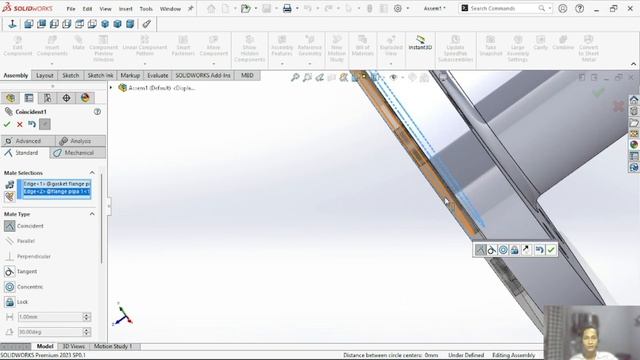Open the Tools menu
Viewport: 640px width, 360px height.
pos(146,9)
